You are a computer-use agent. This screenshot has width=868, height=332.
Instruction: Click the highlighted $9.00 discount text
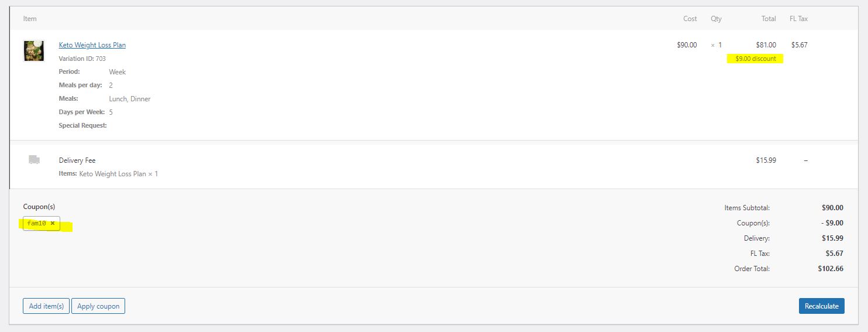756,59
